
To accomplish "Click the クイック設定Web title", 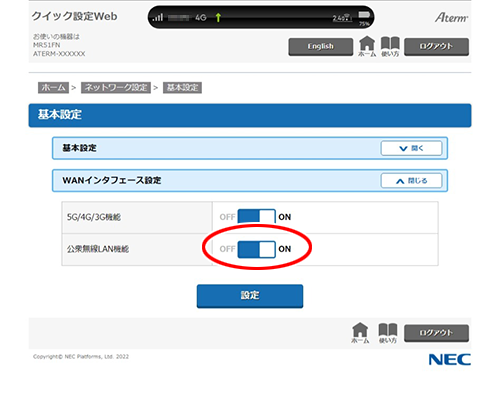I will coord(74,16).
